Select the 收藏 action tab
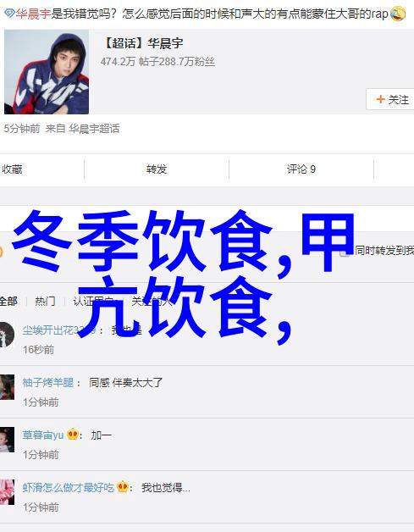This screenshot has height=532, width=414. [x=12, y=169]
